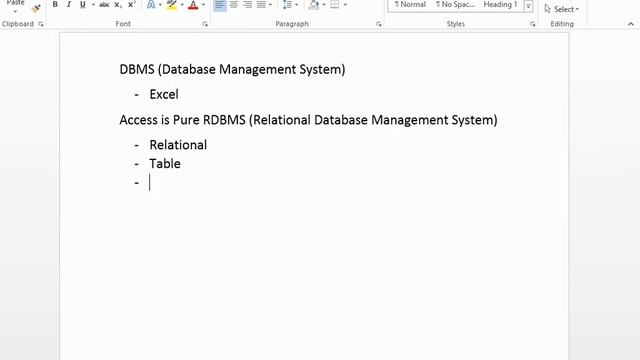Image resolution: width=640 pixels, height=360 pixels.
Task: Open font color dropdown arrow
Action: (x=203, y=4)
